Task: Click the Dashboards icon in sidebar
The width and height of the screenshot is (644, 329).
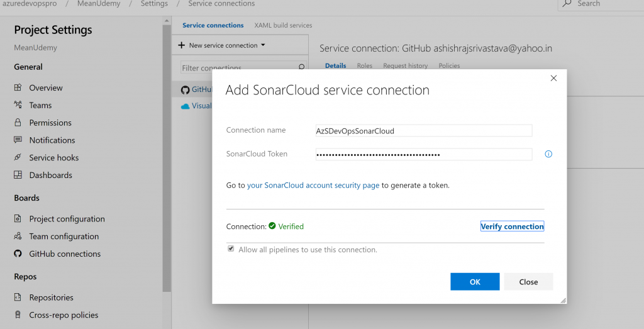Action: point(18,175)
